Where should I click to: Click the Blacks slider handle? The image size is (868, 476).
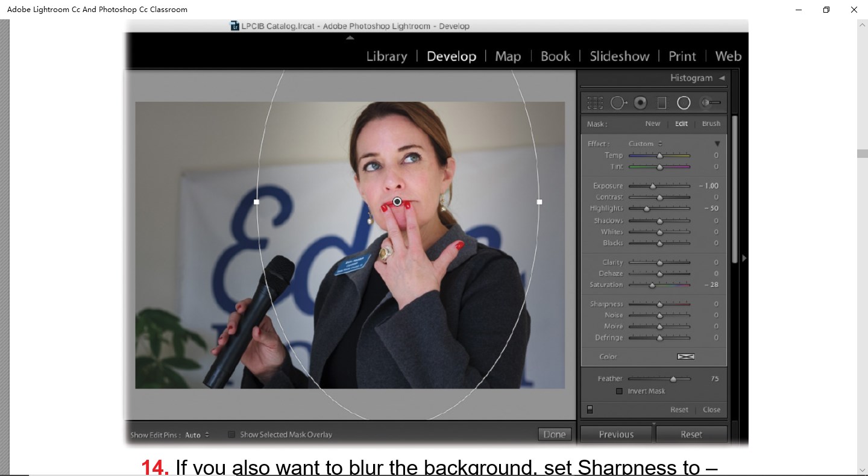[659, 243]
